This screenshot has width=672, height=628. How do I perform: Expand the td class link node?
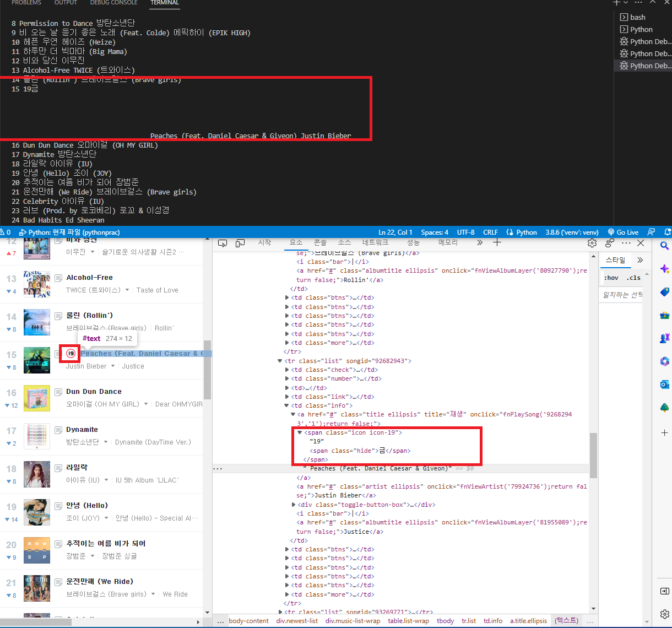point(287,397)
